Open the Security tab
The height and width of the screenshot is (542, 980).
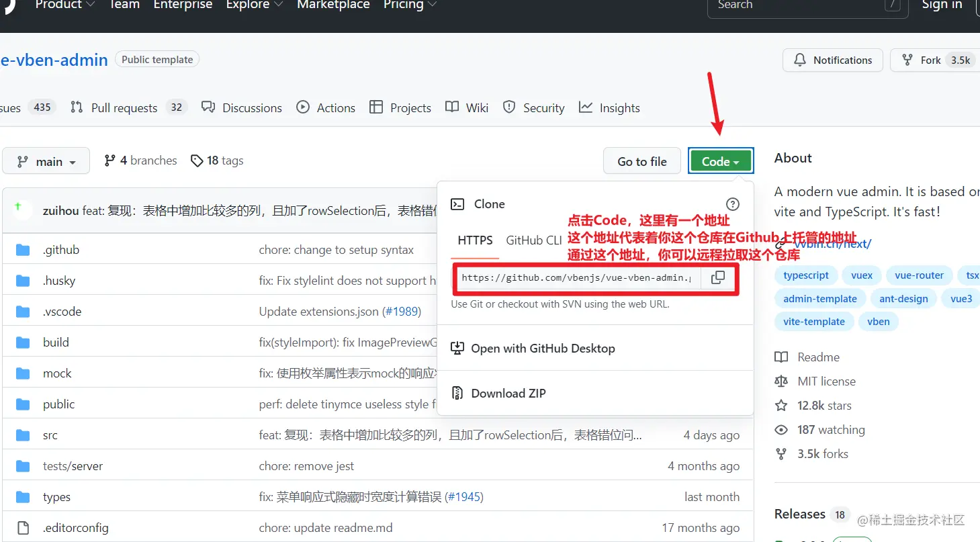(x=534, y=107)
